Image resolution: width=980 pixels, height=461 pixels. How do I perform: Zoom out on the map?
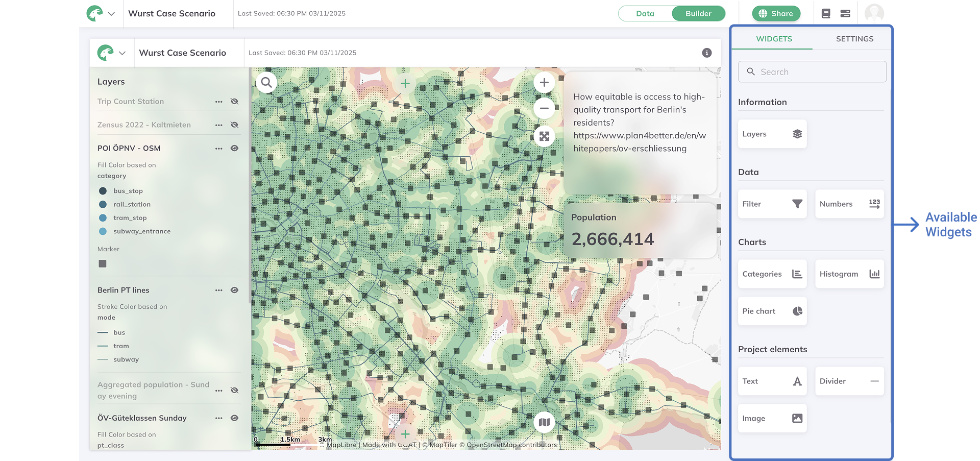click(544, 108)
